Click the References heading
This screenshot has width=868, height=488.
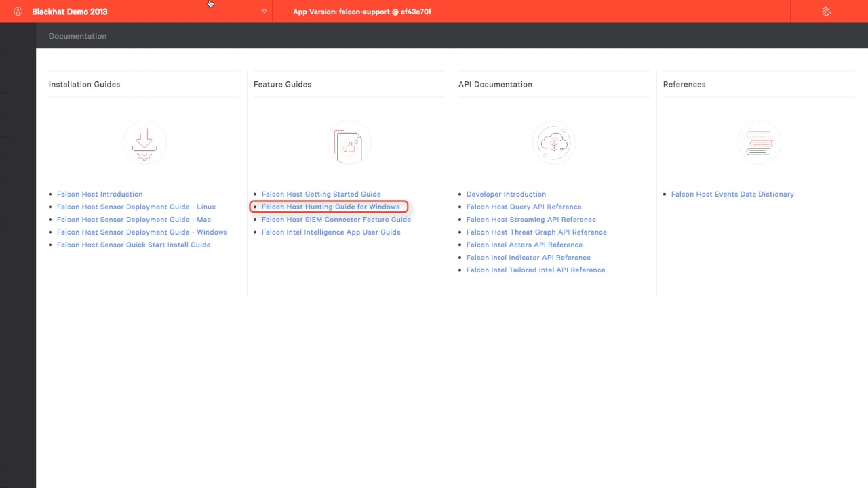pyautogui.click(x=684, y=84)
